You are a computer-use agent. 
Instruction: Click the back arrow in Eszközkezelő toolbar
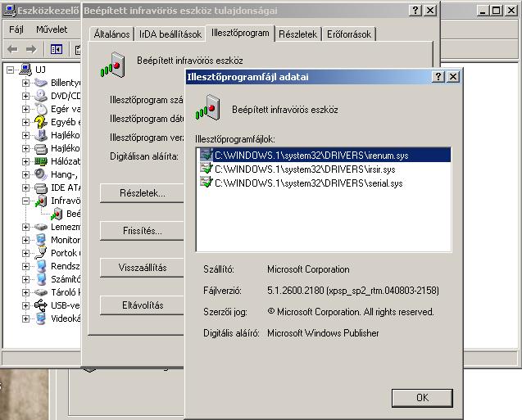[x=12, y=50]
